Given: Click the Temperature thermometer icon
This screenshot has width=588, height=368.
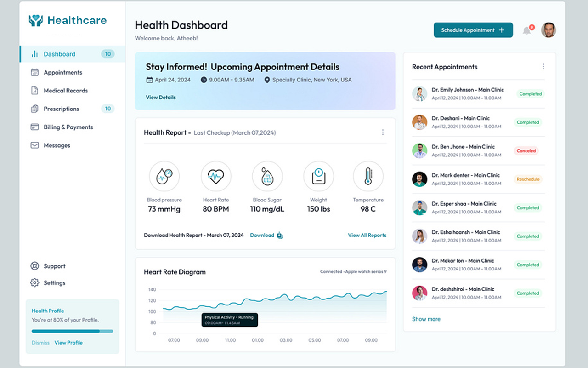Looking at the screenshot, I should (368, 176).
